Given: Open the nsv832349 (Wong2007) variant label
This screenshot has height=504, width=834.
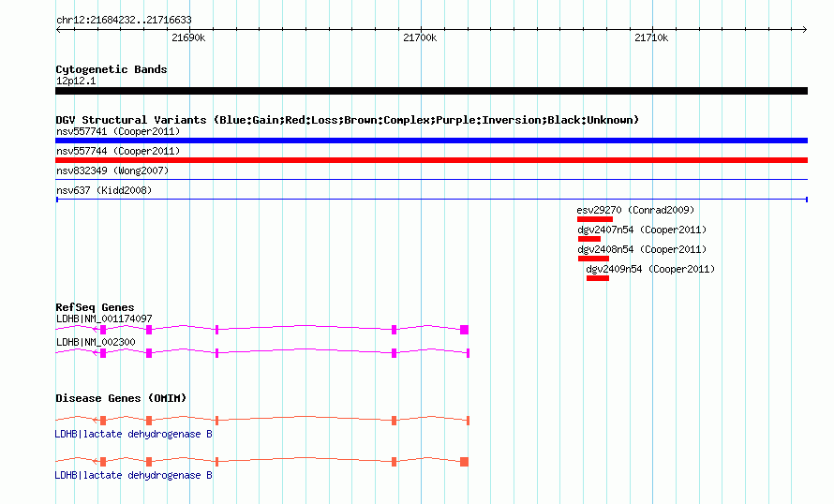Looking at the screenshot, I should pos(112,170).
